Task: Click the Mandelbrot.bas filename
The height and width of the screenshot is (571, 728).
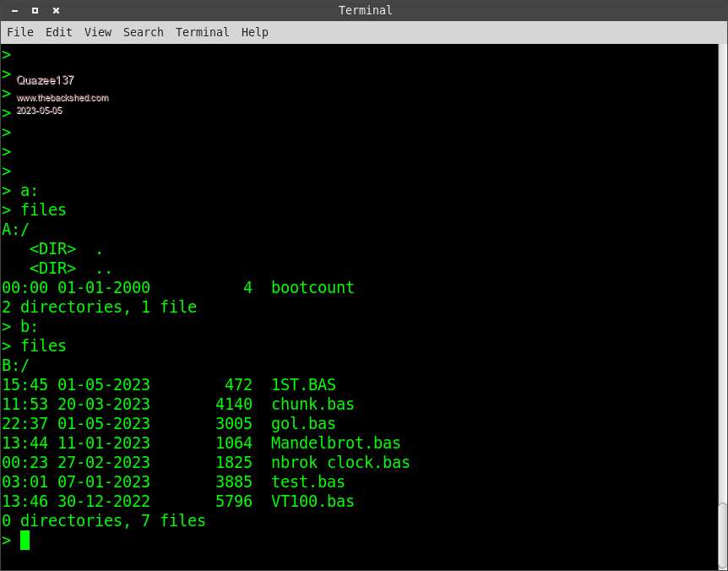Action: pyautogui.click(x=335, y=443)
